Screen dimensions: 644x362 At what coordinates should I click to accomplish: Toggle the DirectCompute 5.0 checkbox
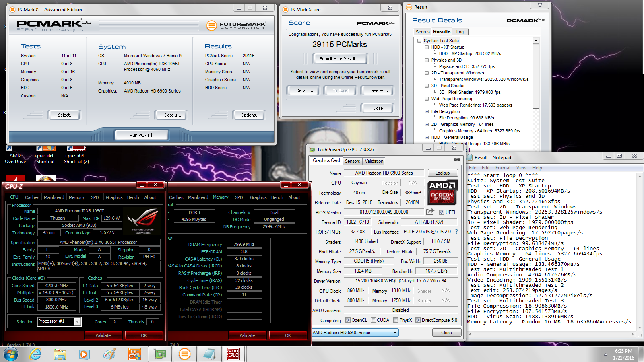(x=418, y=320)
